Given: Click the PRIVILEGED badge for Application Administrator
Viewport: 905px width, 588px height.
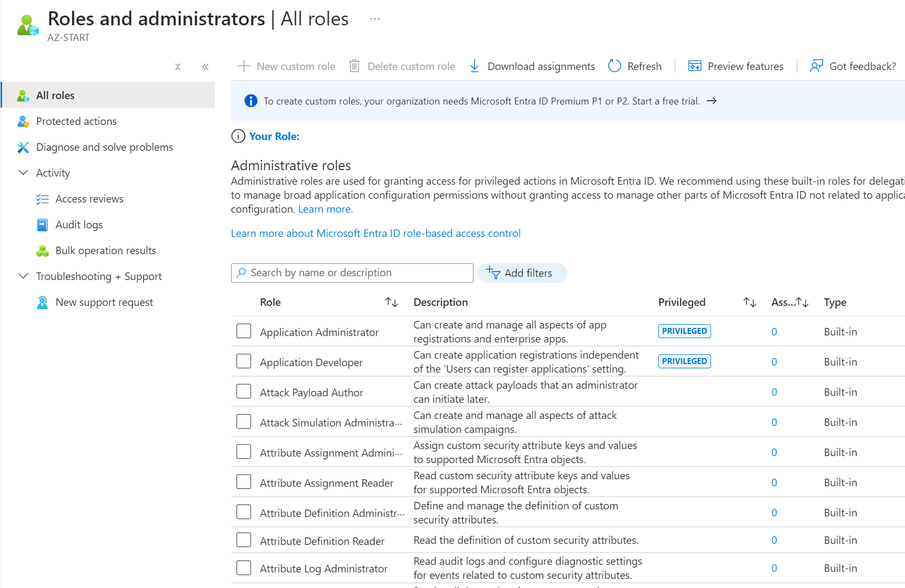Looking at the screenshot, I should (684, 331).
